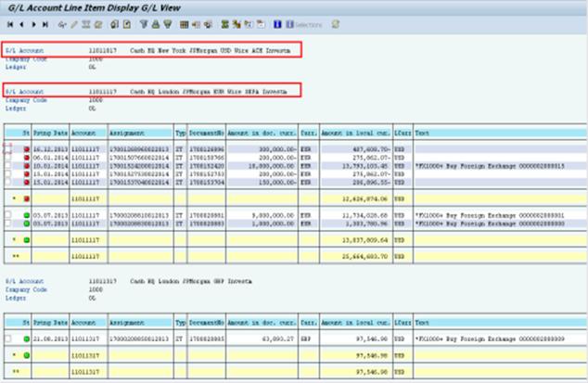Click Buy Foreign Exchange text on 10,000,000.00 row
588x383 pixels.
tap(490, 166)
